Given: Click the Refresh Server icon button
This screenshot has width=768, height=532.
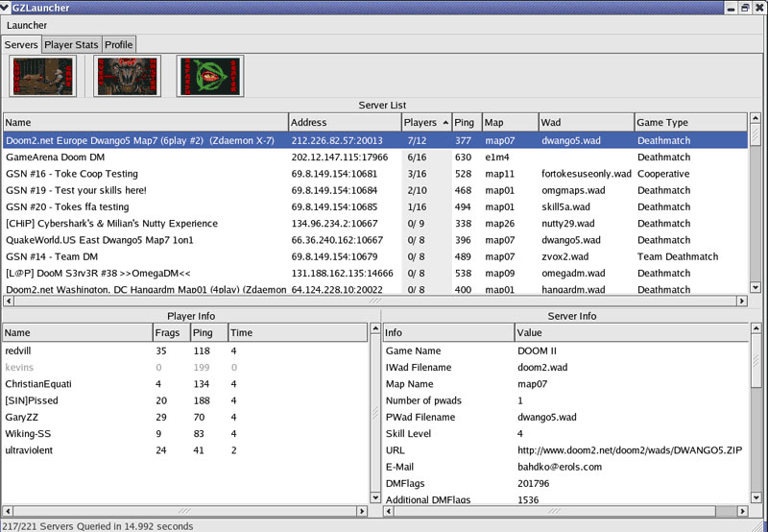Looking at the screenshot, I should click(x=210, y=77).
